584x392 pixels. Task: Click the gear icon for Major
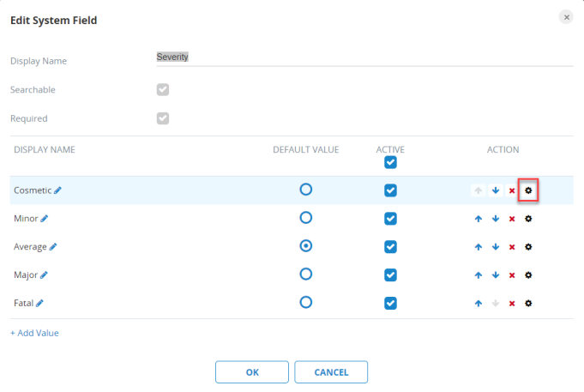click(x=528, y=274)
